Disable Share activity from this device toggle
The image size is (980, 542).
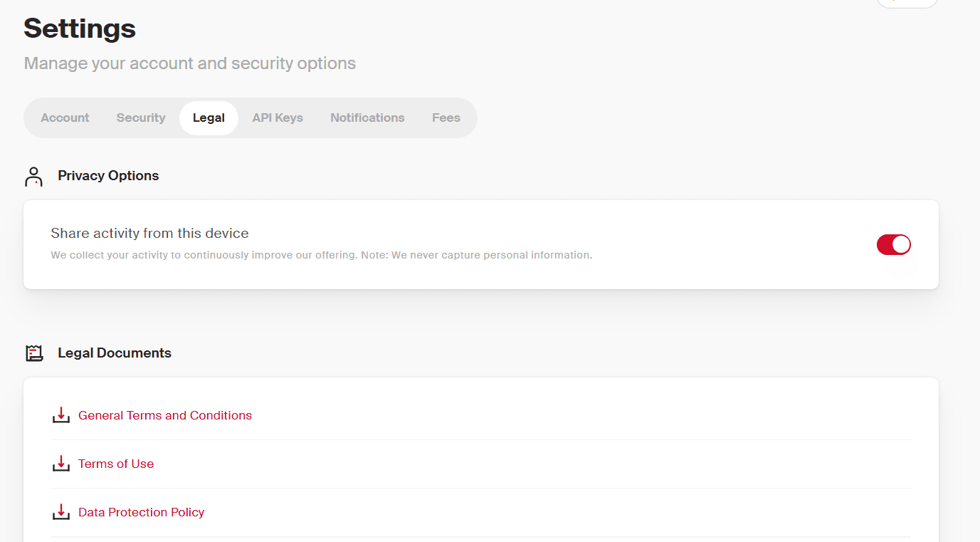click(893, 245)
